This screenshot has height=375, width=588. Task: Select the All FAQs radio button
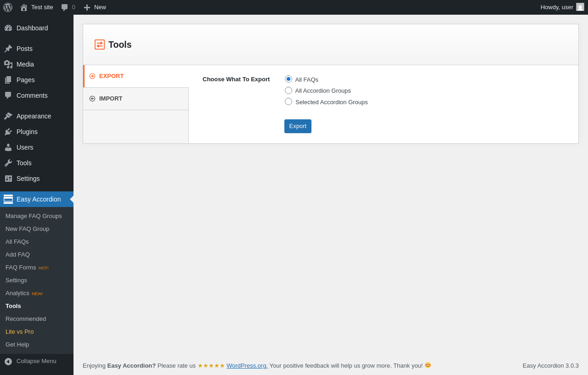pyautogui.click(x=288, y=79)
